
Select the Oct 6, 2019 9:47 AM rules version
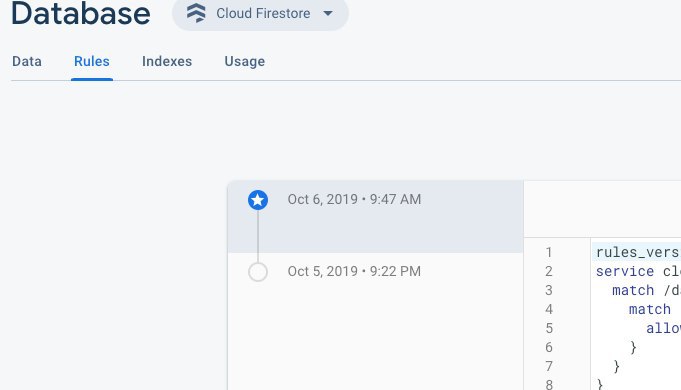(x=375, y=217)
